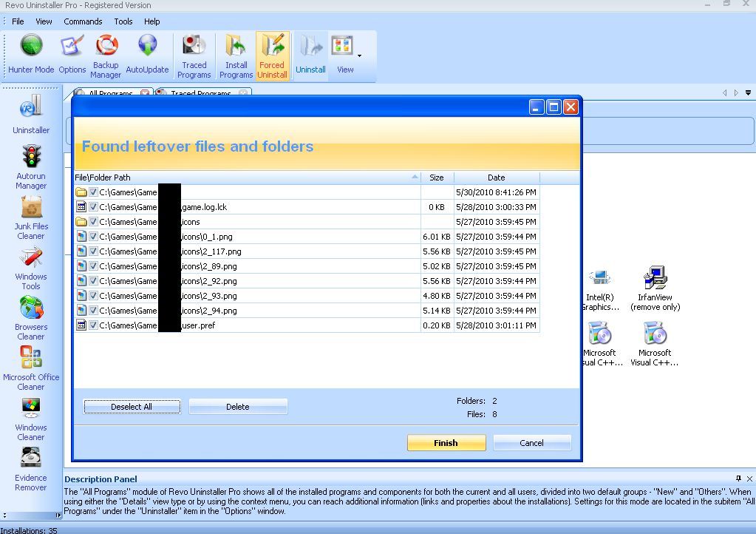Viewport: 756px width, 534px height.
Task: Open the Evidence Remover tool
Action: (x=30, y=466)
